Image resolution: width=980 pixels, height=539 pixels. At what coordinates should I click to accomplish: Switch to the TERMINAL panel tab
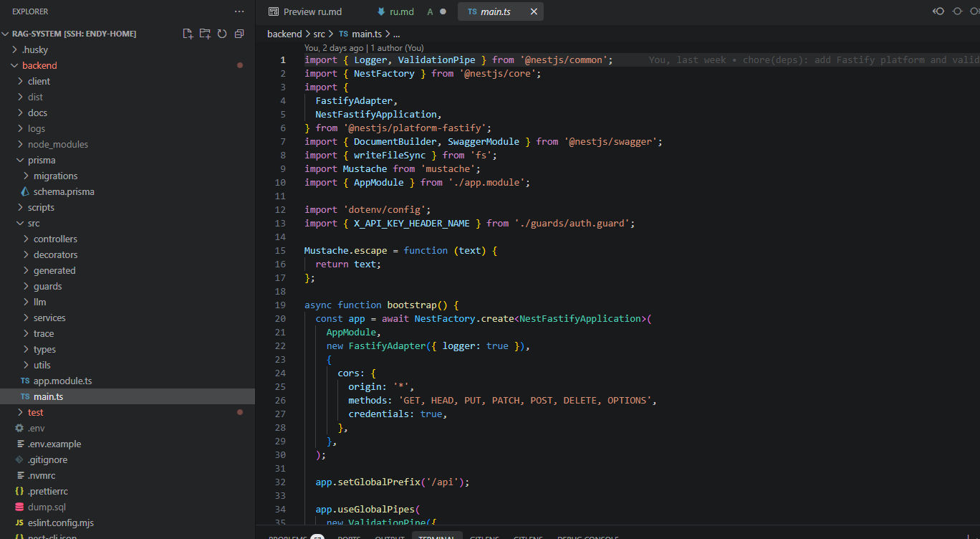(x=437, y=536)
